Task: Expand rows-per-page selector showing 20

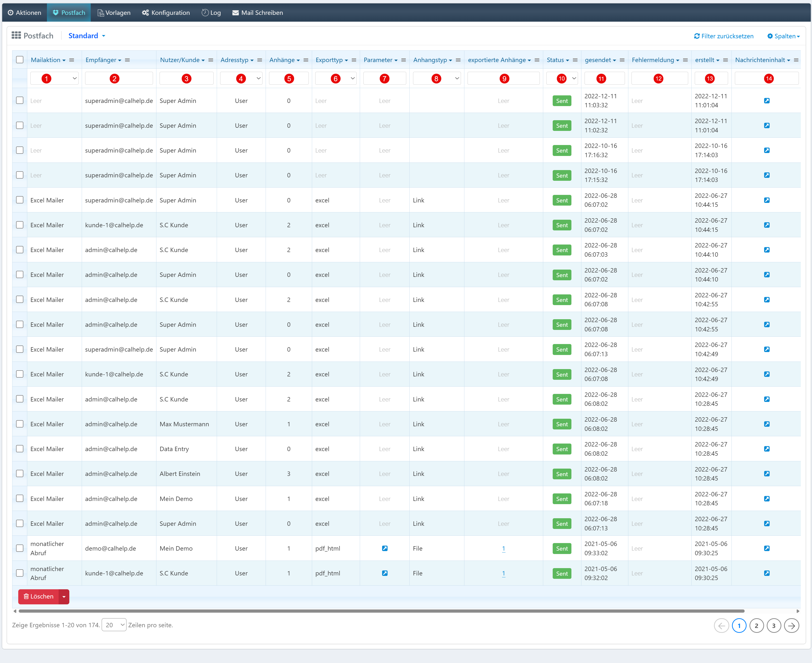Action: 114,625
